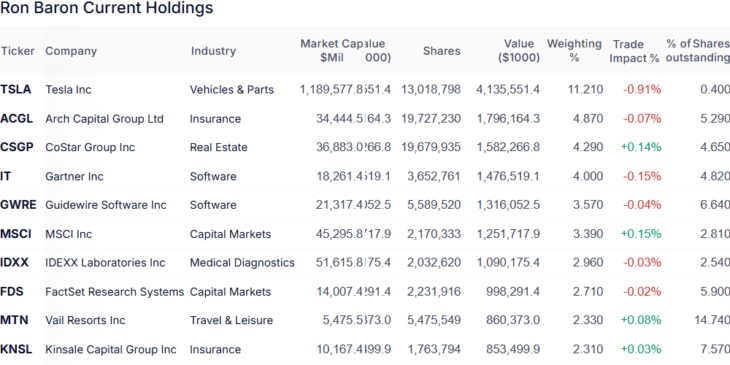
Task: Click the MSCI ticker symbol
Action: pos(16,234)
